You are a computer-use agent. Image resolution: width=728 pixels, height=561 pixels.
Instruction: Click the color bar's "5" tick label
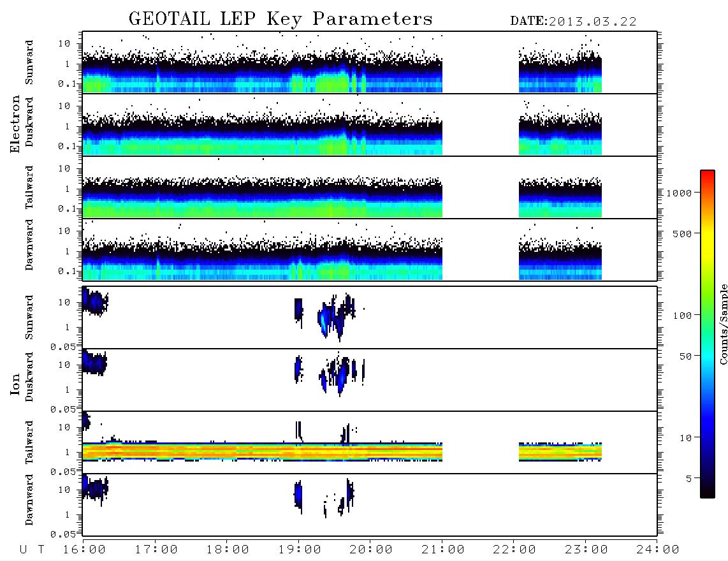coord(689,479)
